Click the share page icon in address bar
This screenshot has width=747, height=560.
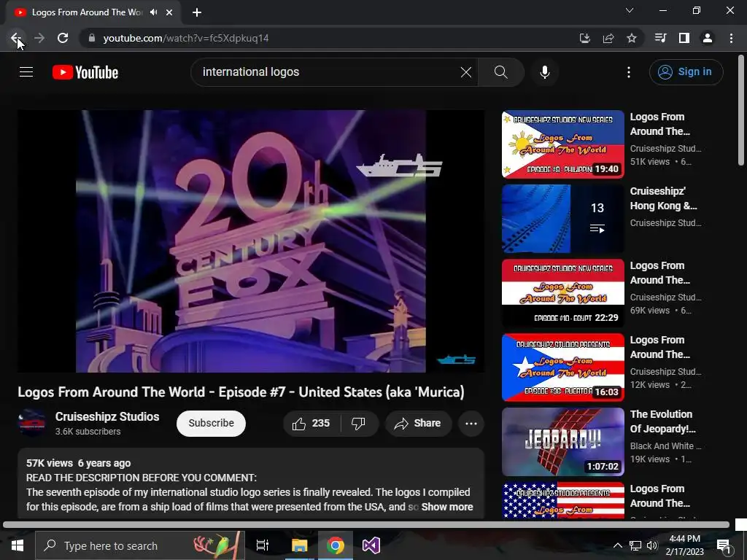608,38
